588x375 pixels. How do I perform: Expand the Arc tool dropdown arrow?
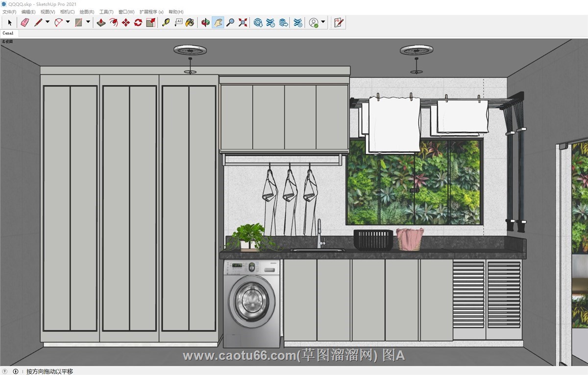pos(68,22)
